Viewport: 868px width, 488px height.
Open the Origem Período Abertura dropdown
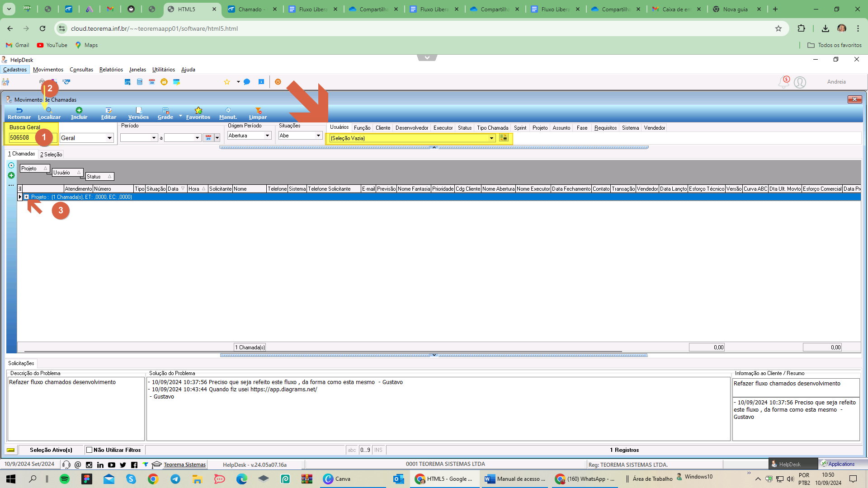coord(267,136)
